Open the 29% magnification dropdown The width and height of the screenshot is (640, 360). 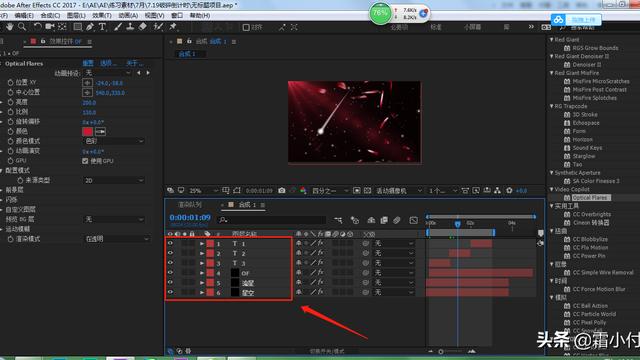click(204, 191)
